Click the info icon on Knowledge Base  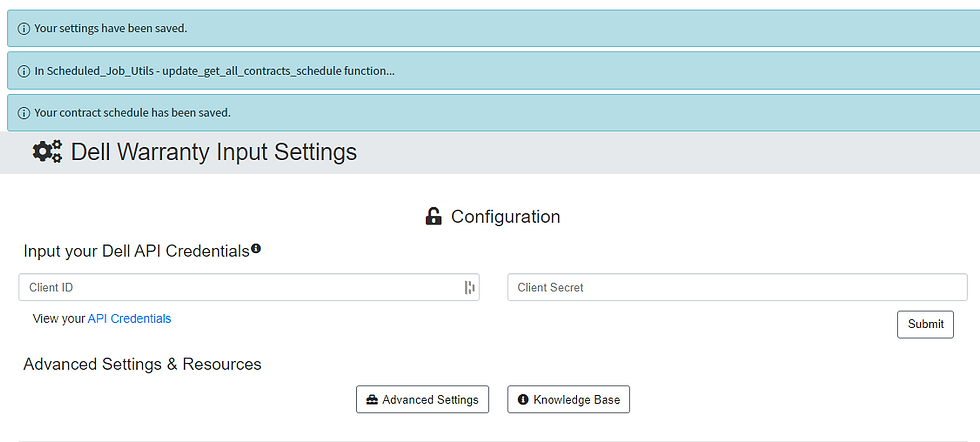(523, 400)
